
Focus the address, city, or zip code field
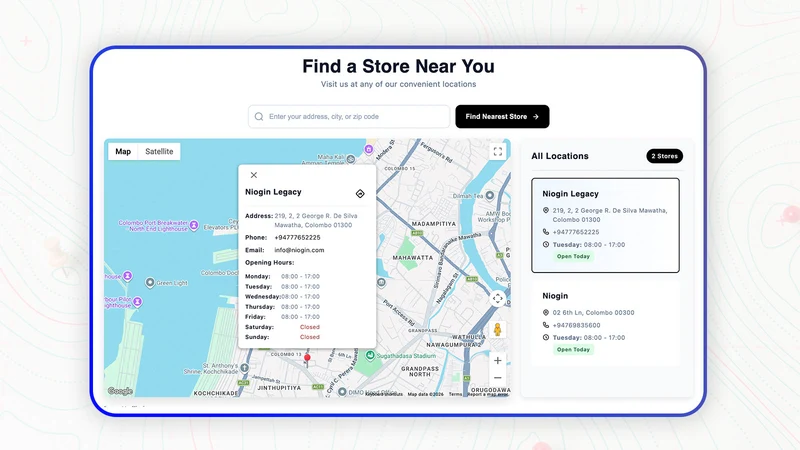349,117
